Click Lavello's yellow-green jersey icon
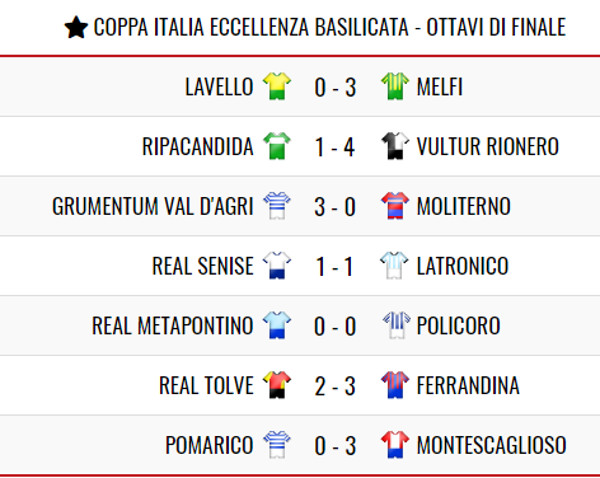Screen dimensions: 600x478 [277, 86]
